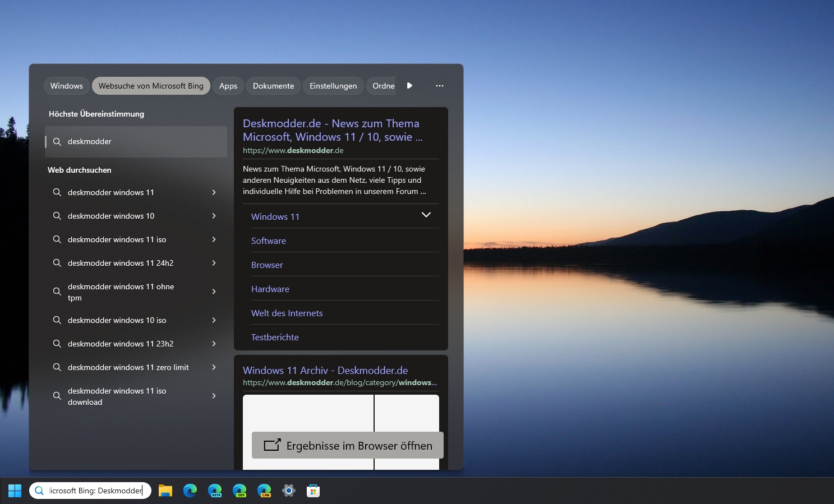Choose the Einstellungen filter tab
834x504 pixels.
[333, 86]
